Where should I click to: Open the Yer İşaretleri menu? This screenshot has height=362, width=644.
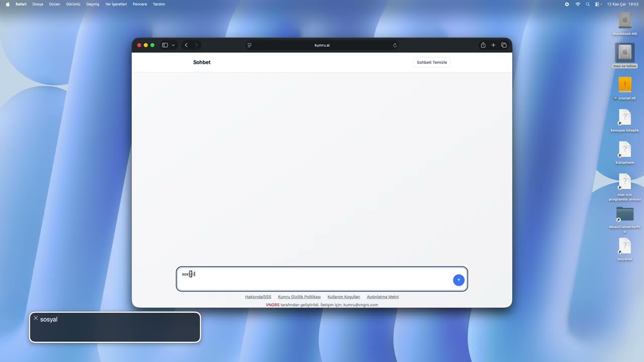pyautogui.click(x=116, y=4)
